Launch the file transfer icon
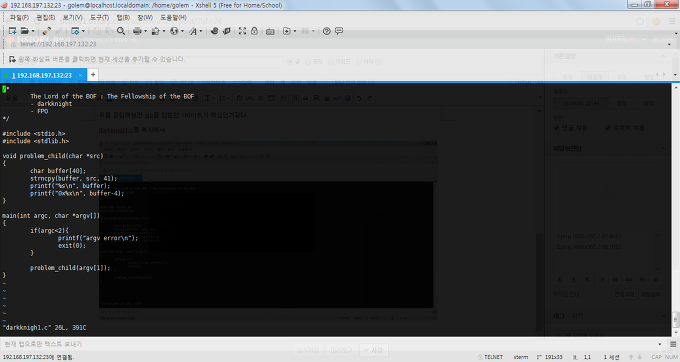The height and width of the screenshot is (362, 680). coord(155,31)
